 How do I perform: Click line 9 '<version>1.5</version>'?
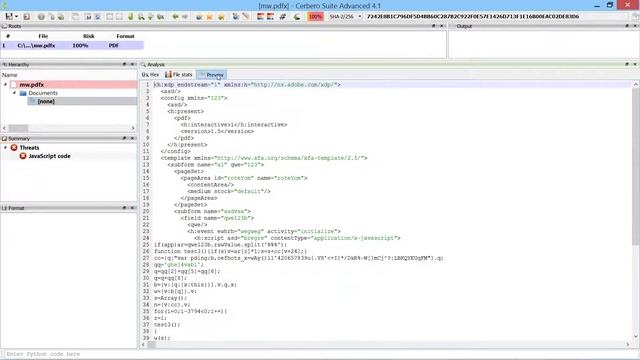click(x=217, y=131)
